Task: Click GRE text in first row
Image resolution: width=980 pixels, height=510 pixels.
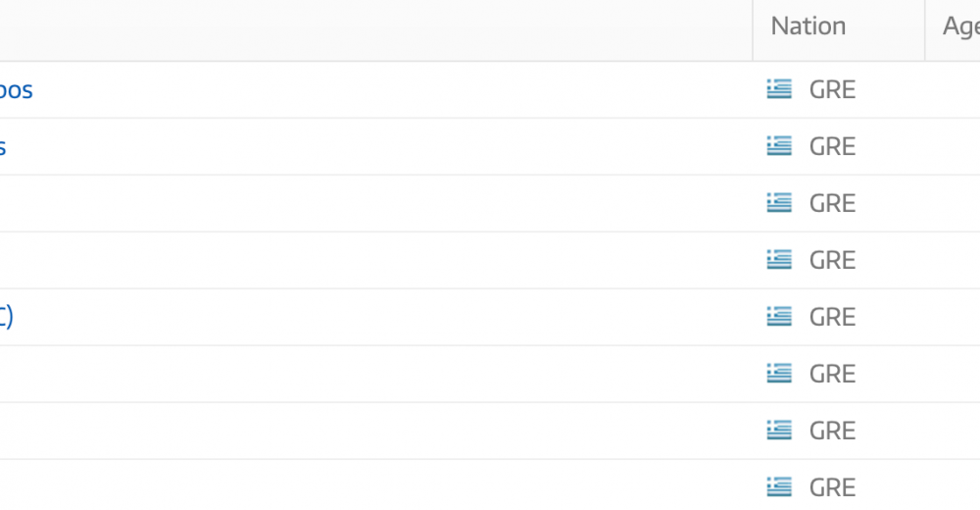Action: click(x=832, y=90)
